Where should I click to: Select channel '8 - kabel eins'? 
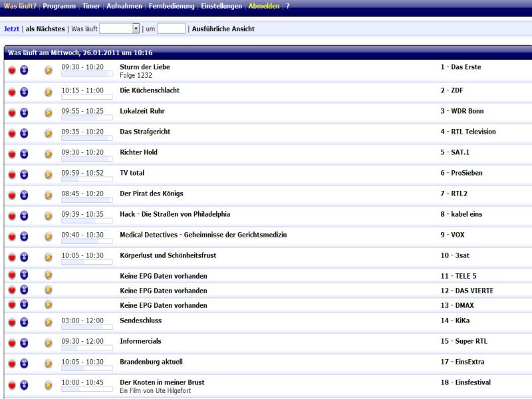pos(462,214)
